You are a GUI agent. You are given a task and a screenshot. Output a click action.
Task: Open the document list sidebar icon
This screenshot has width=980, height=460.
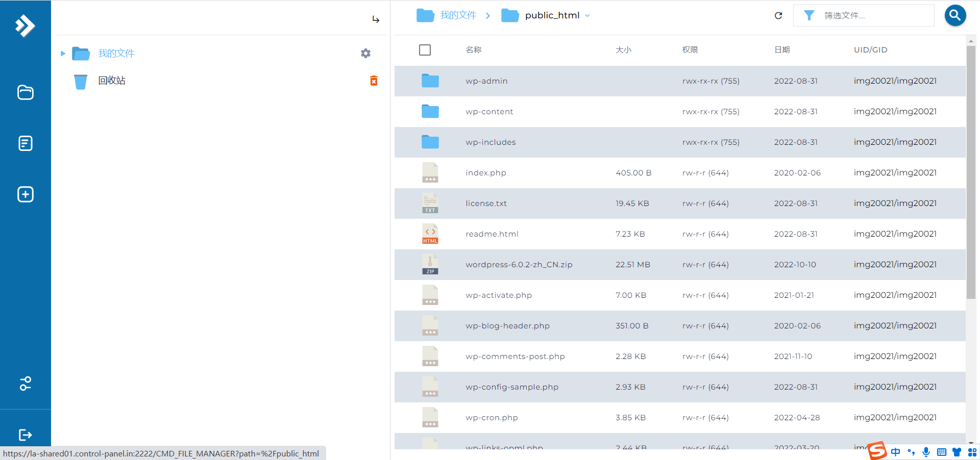(25, 143)
